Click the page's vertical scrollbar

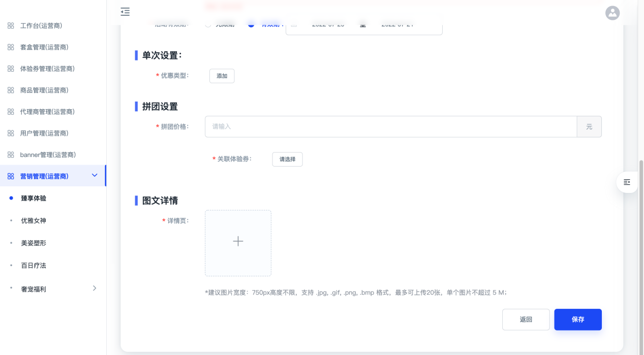640,254
